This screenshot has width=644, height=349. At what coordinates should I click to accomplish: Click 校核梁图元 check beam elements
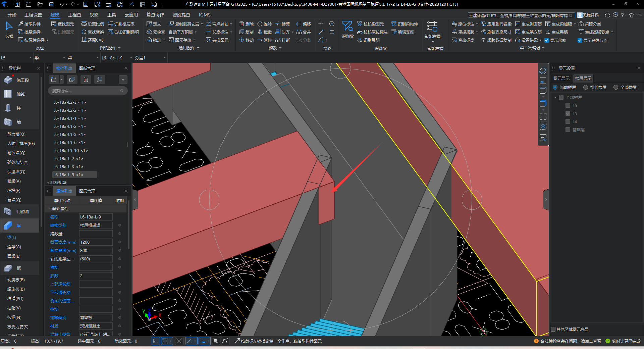click(371, 24)
